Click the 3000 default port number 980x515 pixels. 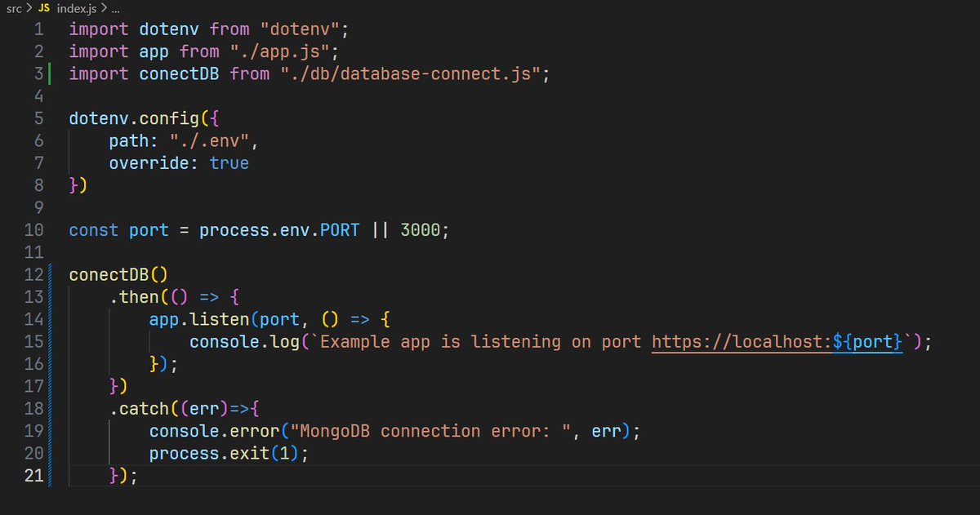tap(420, 230)
